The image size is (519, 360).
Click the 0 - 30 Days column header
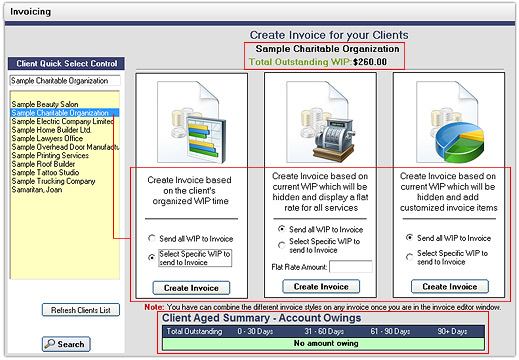point(255,331)
